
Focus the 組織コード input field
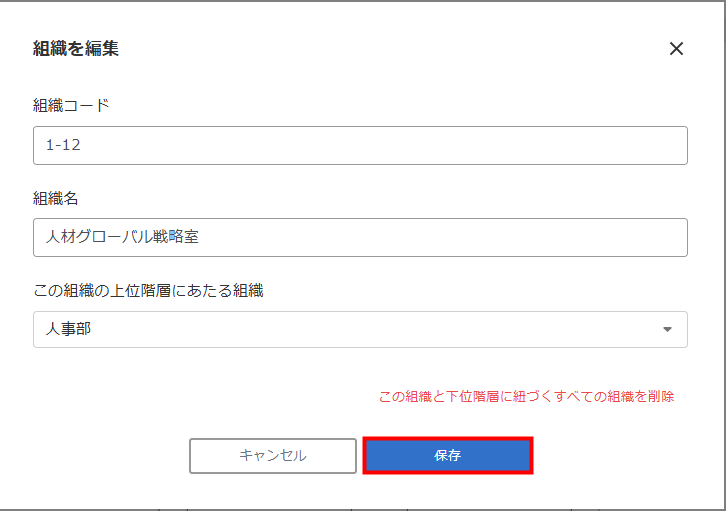(360, 145)
